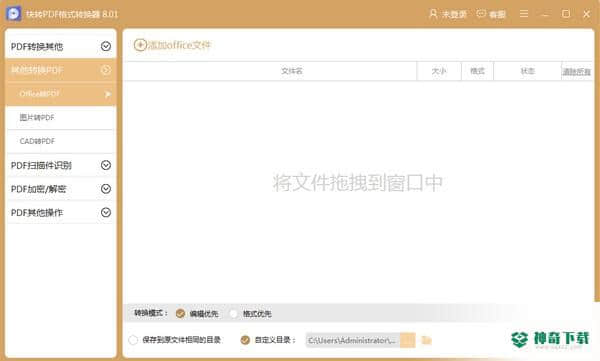Expand PDF其他操作 section chevron

point(106,212)
